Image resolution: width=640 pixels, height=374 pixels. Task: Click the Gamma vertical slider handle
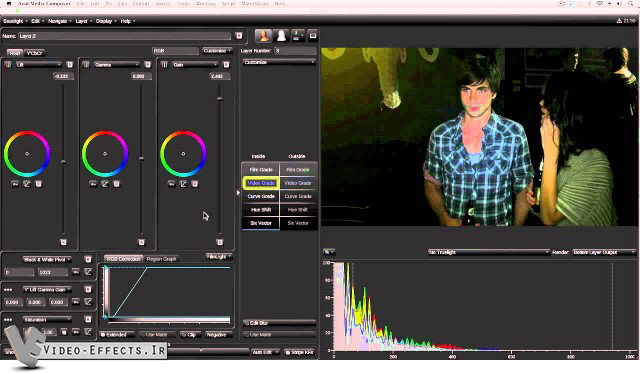(x=141, y=159)
